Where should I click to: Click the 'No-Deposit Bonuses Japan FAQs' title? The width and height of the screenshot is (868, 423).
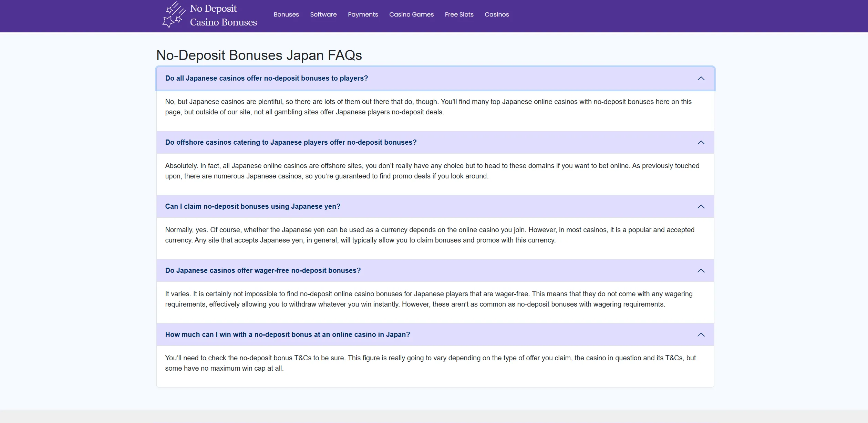(259, 55)
